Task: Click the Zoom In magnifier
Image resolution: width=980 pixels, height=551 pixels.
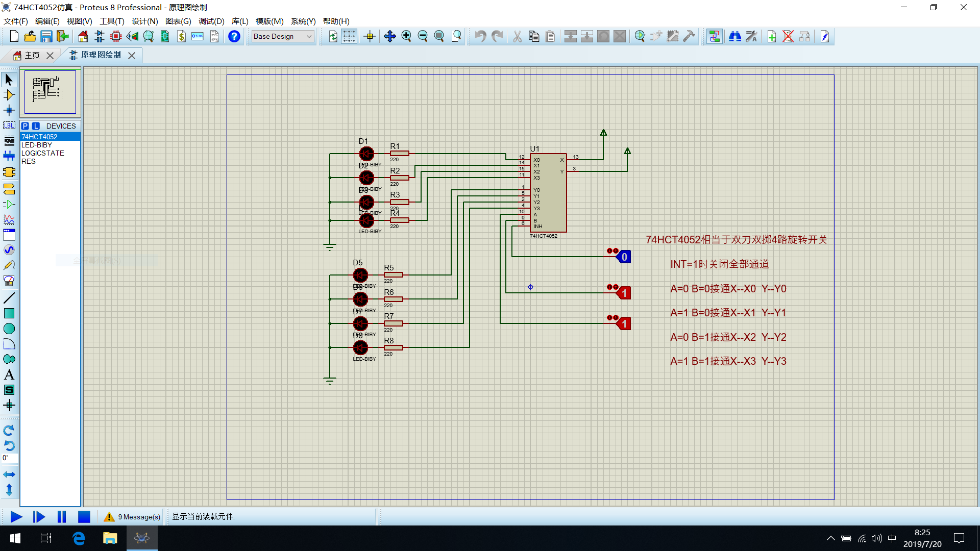Action: tap(406, 36)
